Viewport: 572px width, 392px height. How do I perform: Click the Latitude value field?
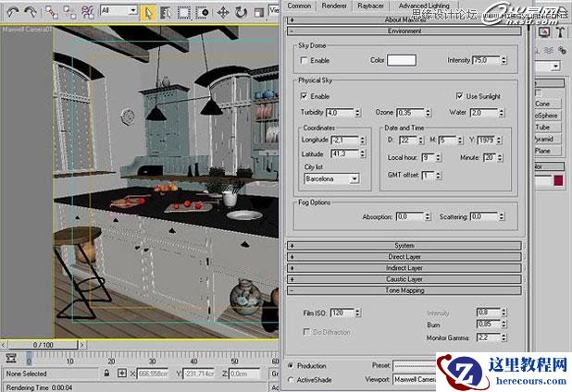(x=345, y=153)
